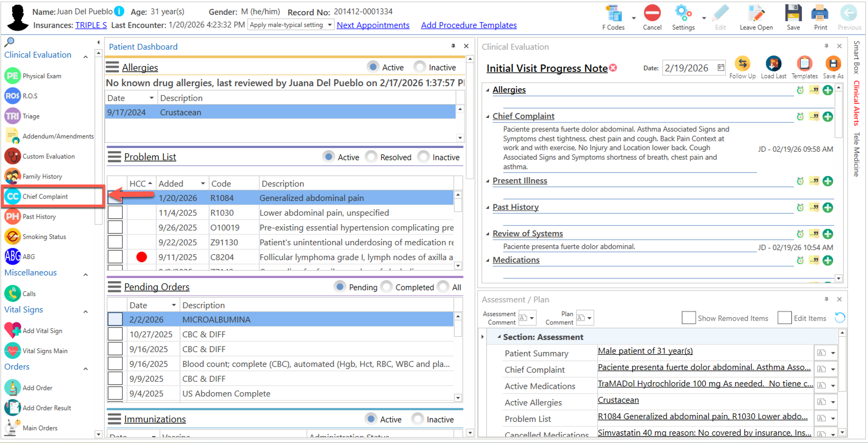Add entry to Chief Complaint section
The width and height of the screenshot is (868, 443).
827,117
